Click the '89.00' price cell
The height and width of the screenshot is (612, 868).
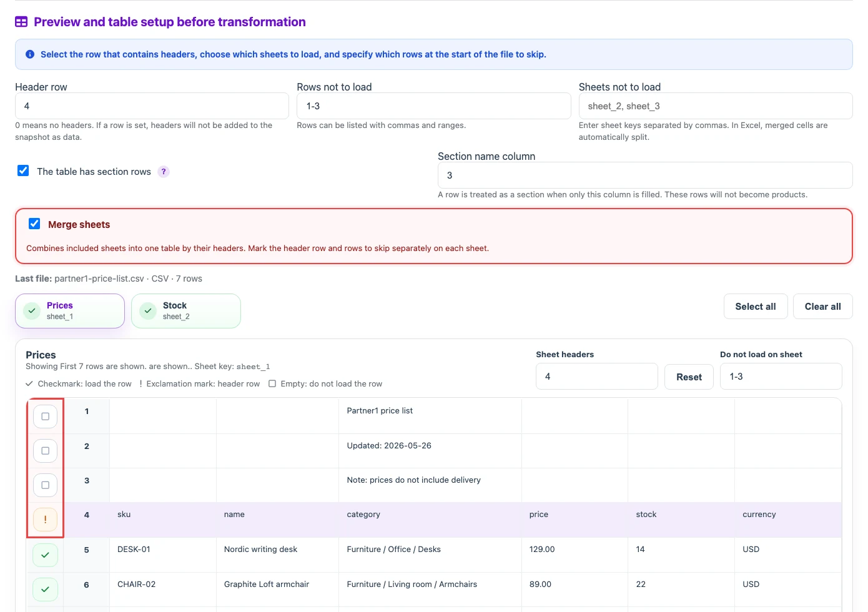[575, 590]
